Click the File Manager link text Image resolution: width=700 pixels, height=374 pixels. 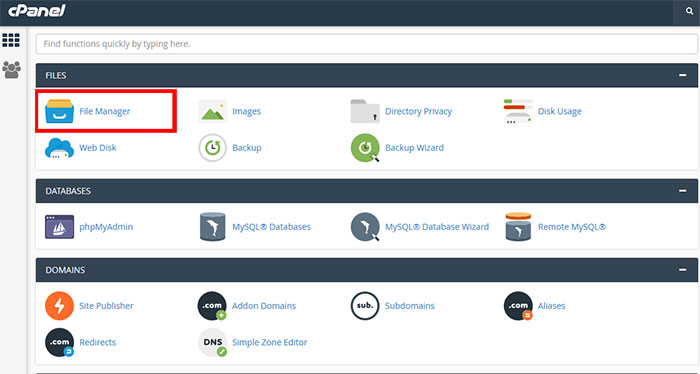point(105,111)
